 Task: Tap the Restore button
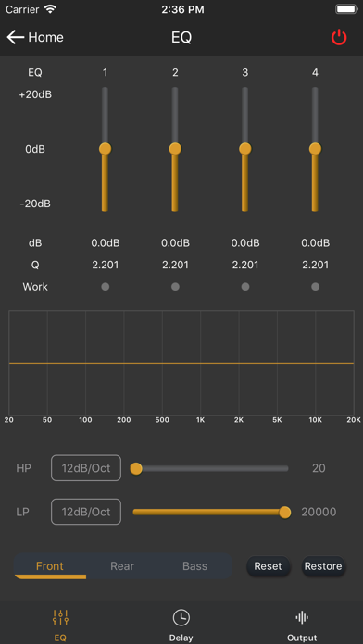(x=323, y=566)
